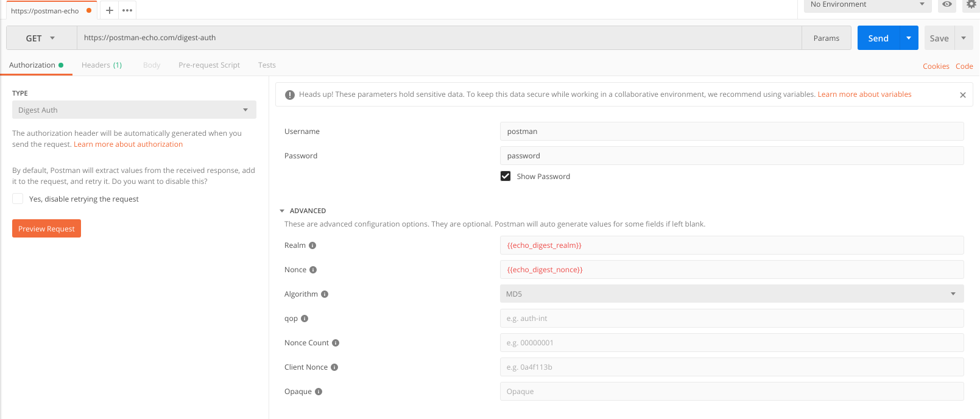The image size is (980, 419).
Task: Click the Nonce Count info icon
Action: pos(336,343)
